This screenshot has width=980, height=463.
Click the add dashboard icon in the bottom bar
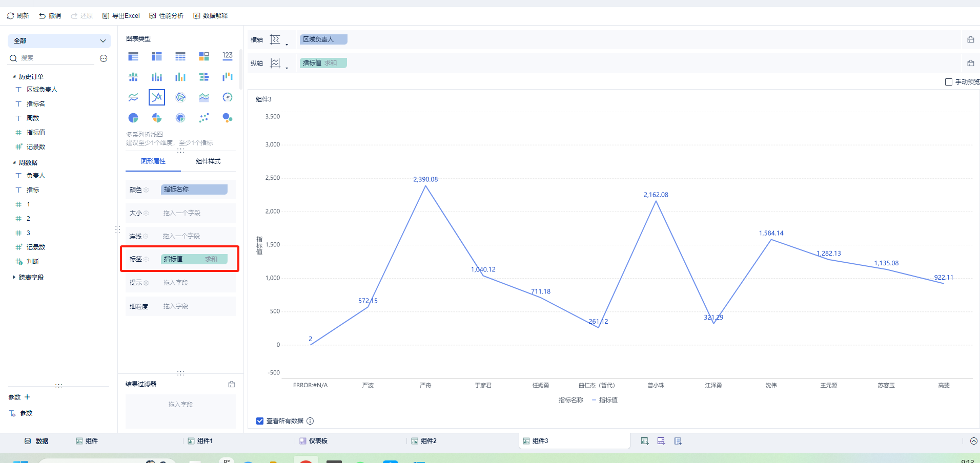(x=661, y=441)
